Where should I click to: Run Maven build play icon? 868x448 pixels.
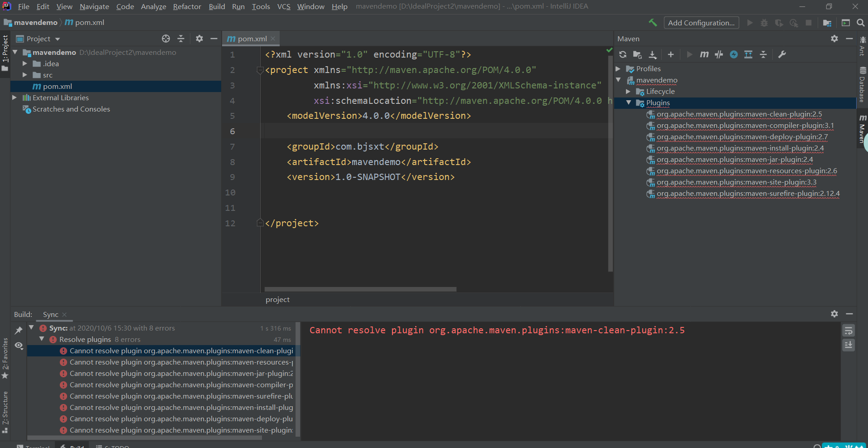689,54
